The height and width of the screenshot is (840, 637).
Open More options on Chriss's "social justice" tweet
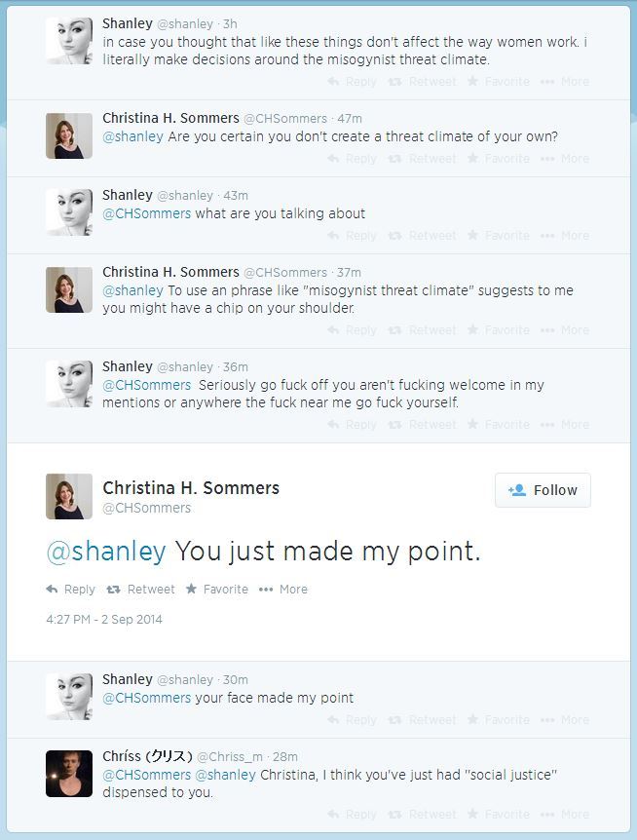(565, 815)
